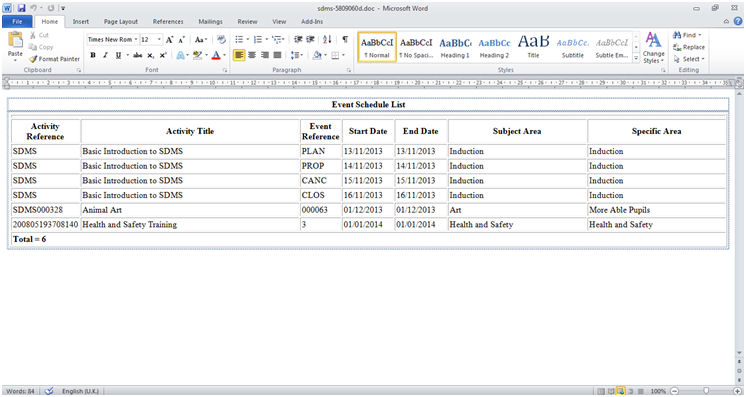Screen dimensions: 746x397
Task: Open Line Spacing dropdown
Action: 297,55
